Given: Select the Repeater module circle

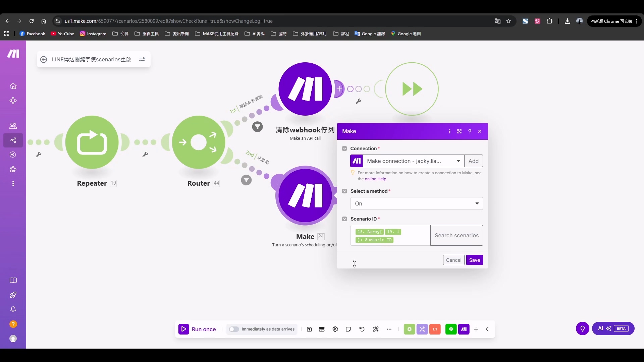Looking at the screenshot, I should 92,142.
